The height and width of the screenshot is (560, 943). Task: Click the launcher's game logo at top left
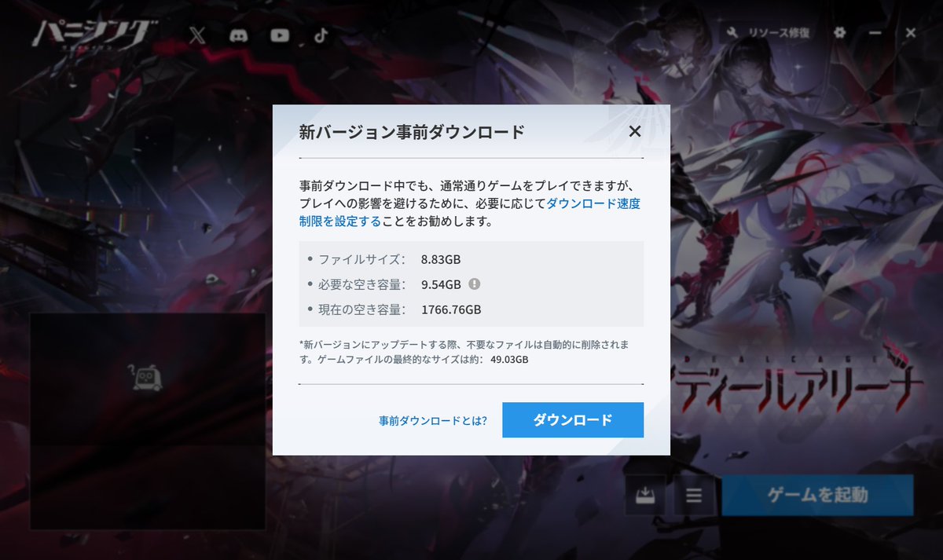[x=94, y=35]
